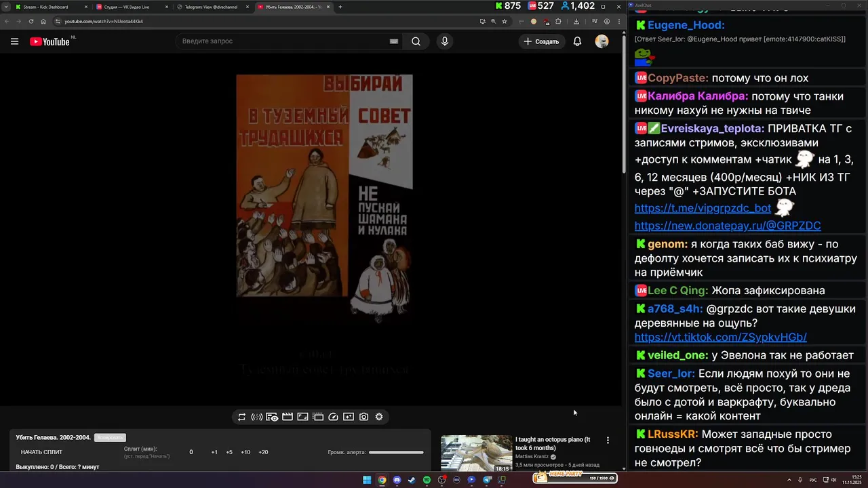Open the on-screen keyboard icon in search box
The height and width of the screenshot is (488, 868).
click(x=394, y=41)
